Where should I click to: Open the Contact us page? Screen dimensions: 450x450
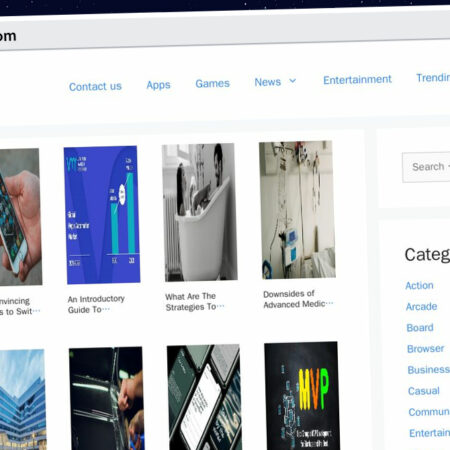click(x=95, y=87)
